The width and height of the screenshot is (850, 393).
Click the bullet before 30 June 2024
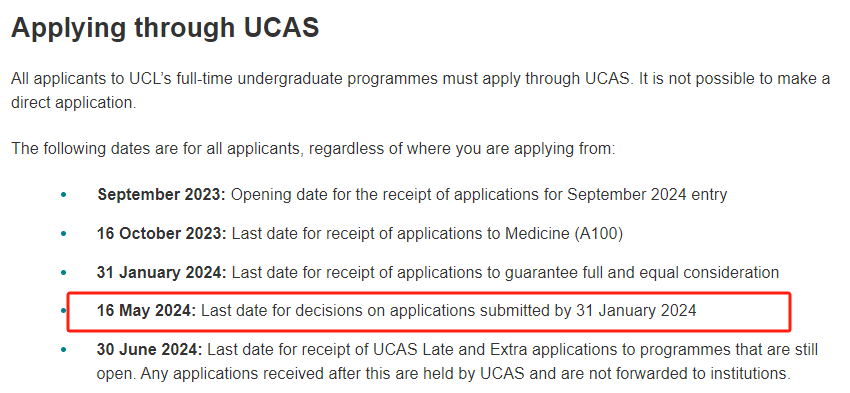[x=64, y=350]
